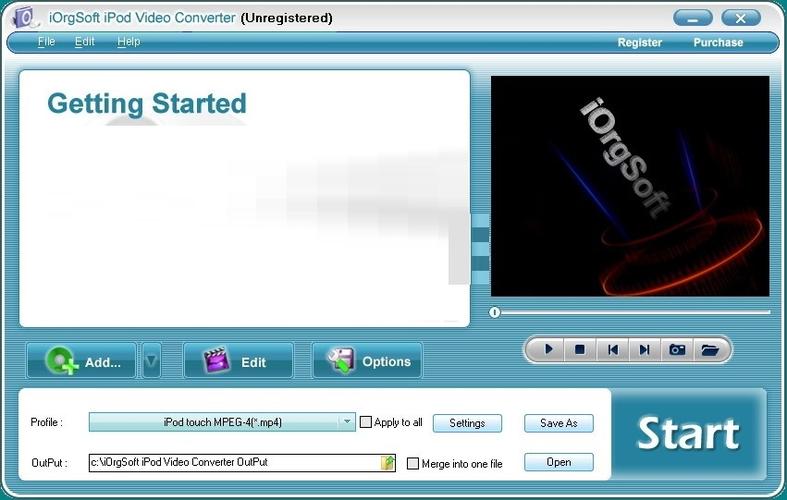
Task: Open the snapshot folder icon
Action: (x=710, y=349)
